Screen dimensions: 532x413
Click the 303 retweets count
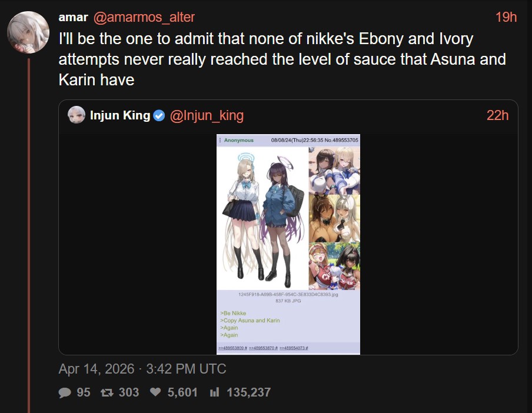[129, 392]
